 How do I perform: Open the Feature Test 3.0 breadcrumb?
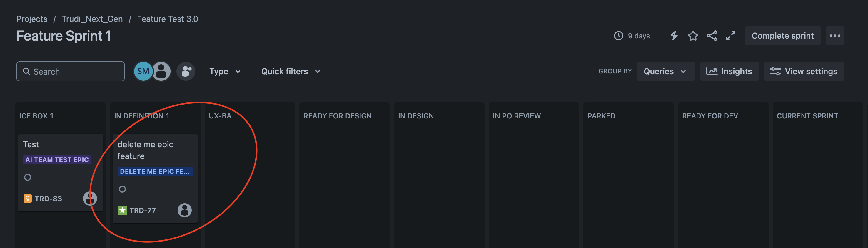coord(168,19)
